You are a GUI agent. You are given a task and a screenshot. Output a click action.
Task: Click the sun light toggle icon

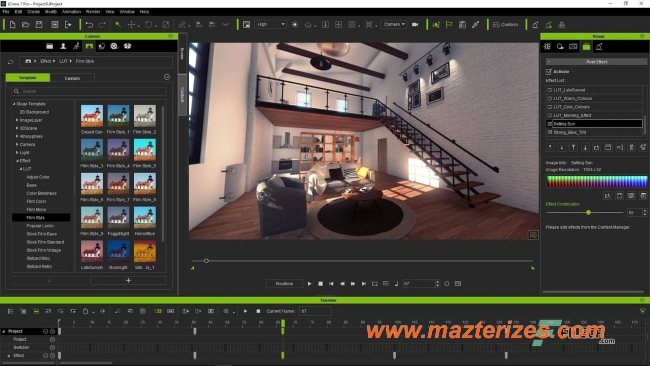coord(295,25)
